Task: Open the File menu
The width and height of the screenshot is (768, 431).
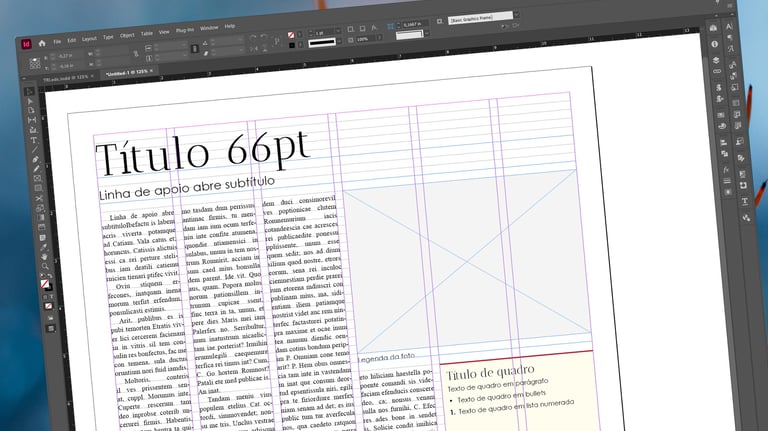Action: [x=57, y=42]
